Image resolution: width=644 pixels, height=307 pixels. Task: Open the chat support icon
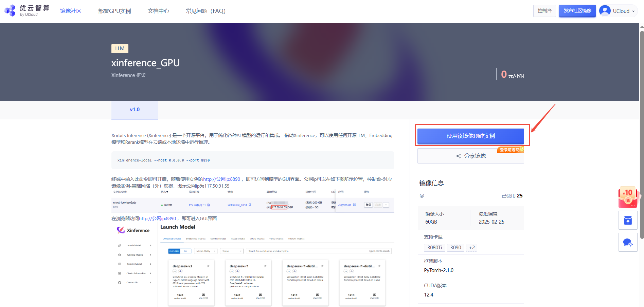(x=628, y=242)
